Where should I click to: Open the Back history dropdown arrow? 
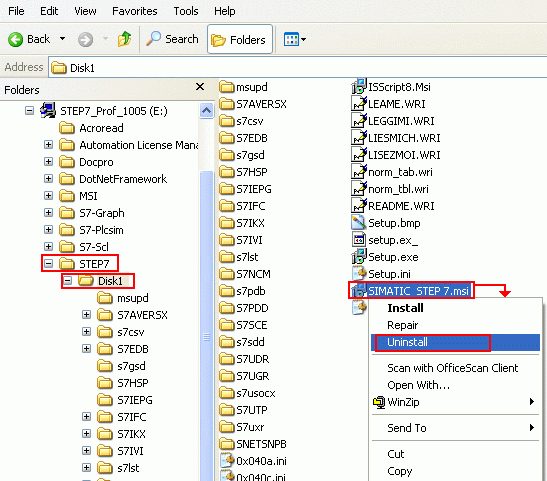pyautogui.click(x=62, y=39)
